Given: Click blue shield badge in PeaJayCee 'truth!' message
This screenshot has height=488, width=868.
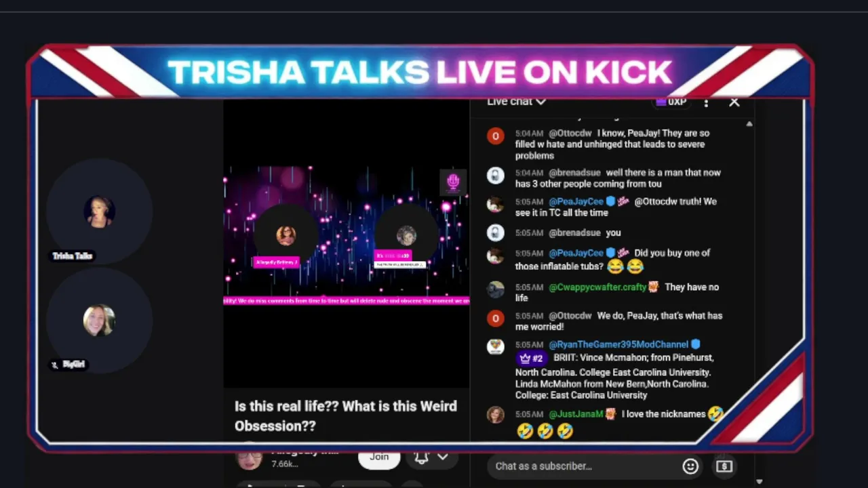Looking at the screenshot, I should coord(610,201).
